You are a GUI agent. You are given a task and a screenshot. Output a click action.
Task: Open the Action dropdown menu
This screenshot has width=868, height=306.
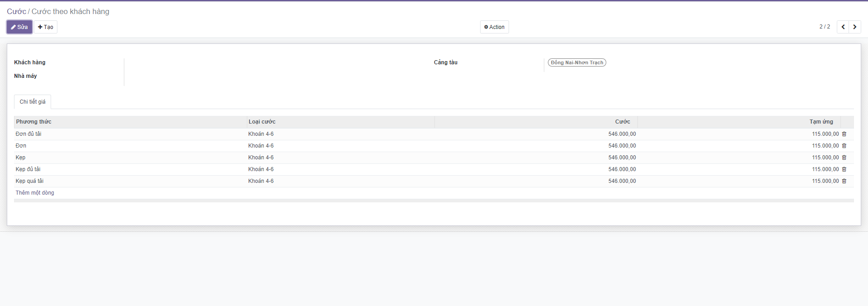click(x=494, y=27)
